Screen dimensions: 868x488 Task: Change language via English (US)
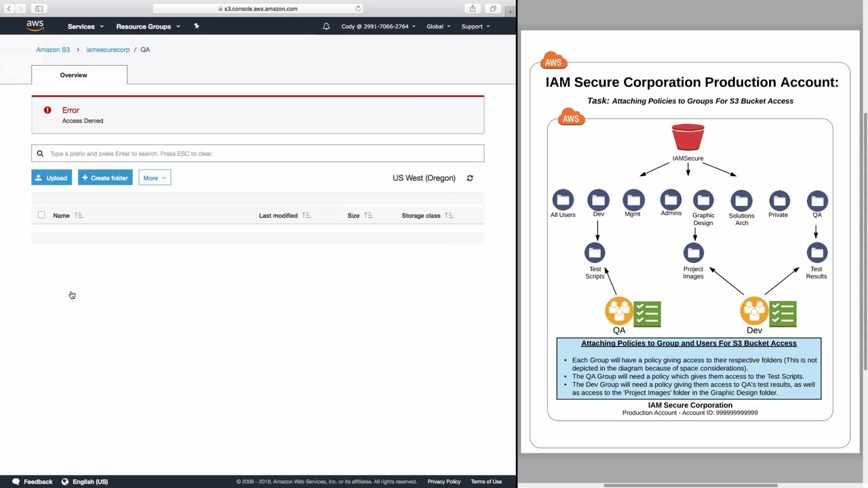[85, 482]
